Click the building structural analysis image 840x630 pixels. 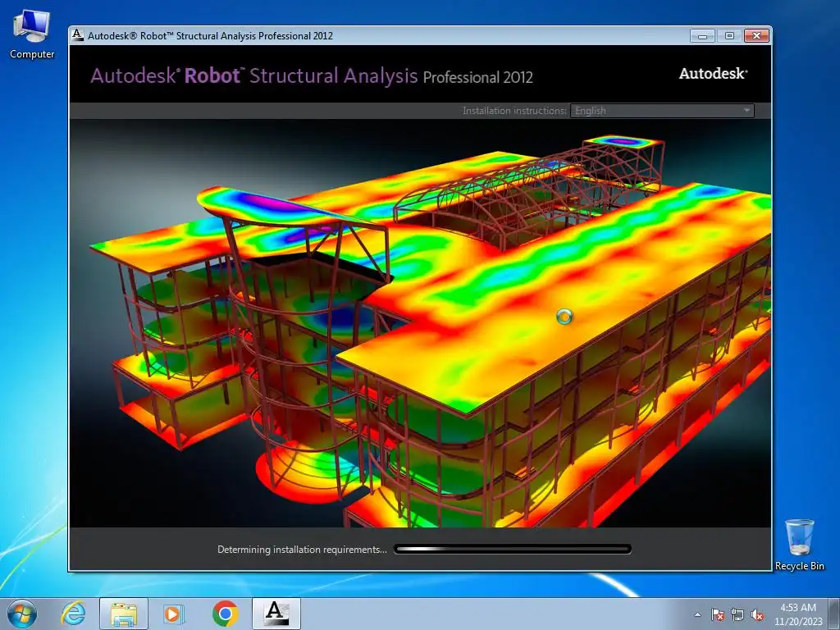[421, 323]
